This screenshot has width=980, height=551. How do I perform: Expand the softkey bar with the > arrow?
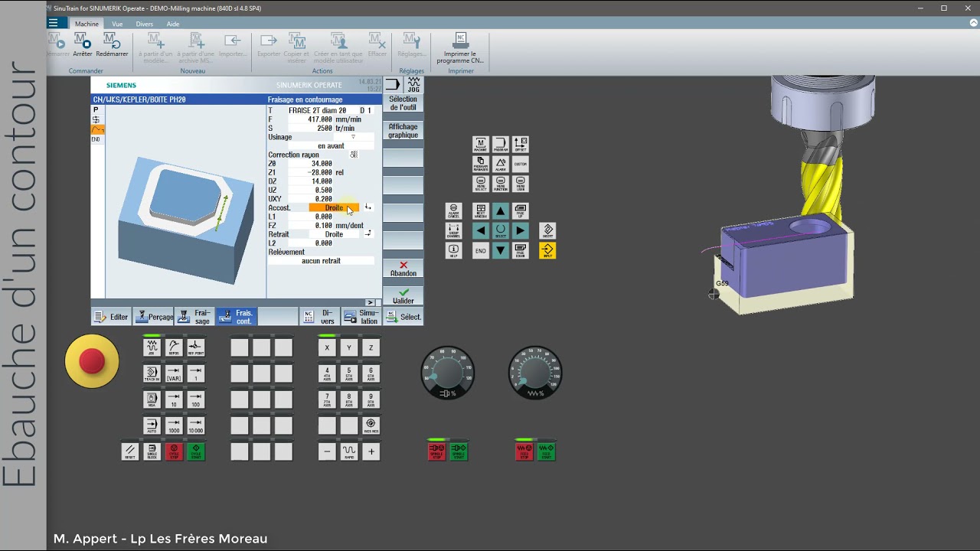[371, 302]
